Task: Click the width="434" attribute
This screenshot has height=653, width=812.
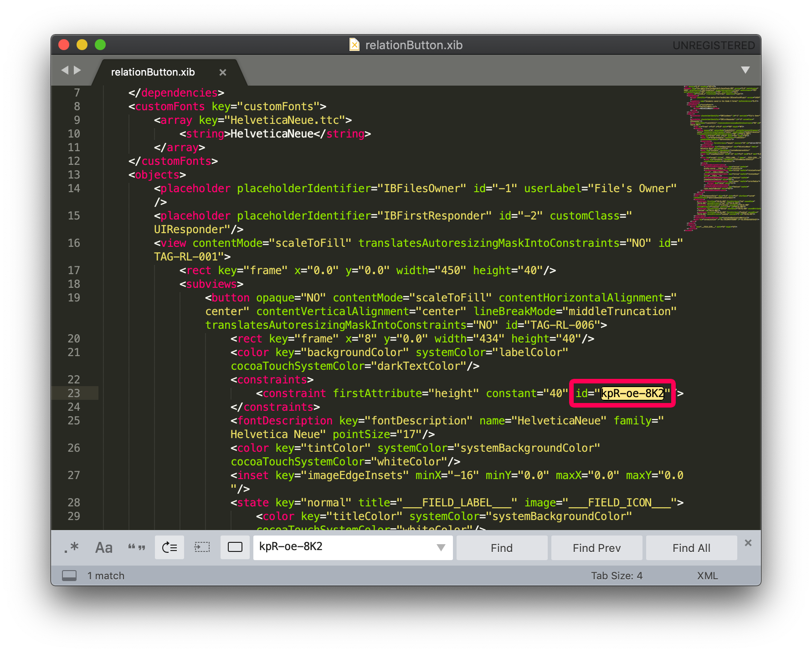Action: (469, 338)
